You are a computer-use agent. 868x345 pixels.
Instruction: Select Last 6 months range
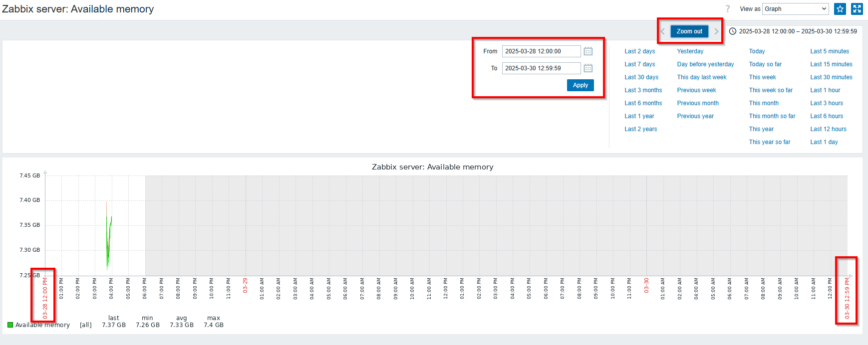(x=643, y=103)
